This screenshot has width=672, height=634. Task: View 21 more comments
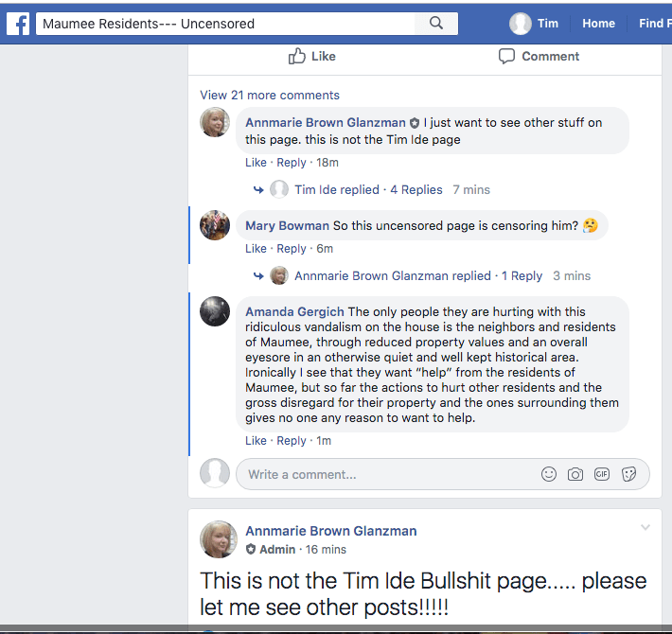pos(270,95)
